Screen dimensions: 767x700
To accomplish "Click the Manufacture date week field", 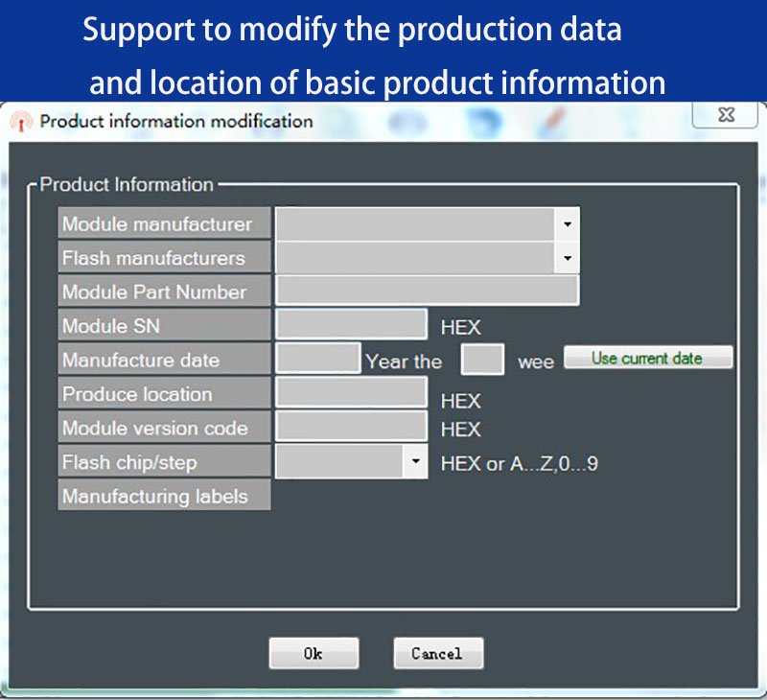I will click(x=482, y=360).
